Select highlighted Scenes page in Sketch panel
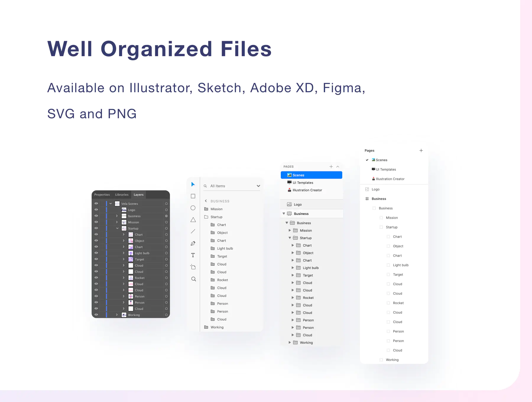The image size is (532, 402). [312, 175]
